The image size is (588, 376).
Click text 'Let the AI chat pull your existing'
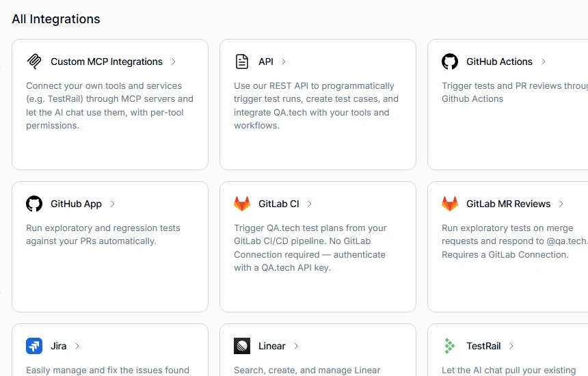(509, 370)
